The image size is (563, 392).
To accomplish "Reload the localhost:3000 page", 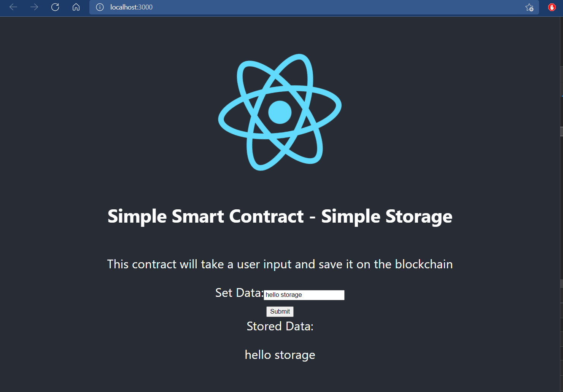I will click(x=55, y=7).
